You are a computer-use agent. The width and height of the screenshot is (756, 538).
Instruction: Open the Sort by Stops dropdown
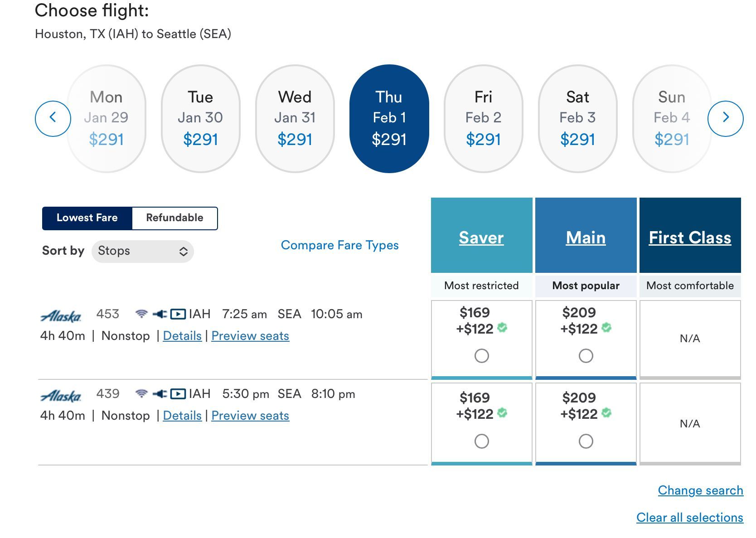[143, 251]
